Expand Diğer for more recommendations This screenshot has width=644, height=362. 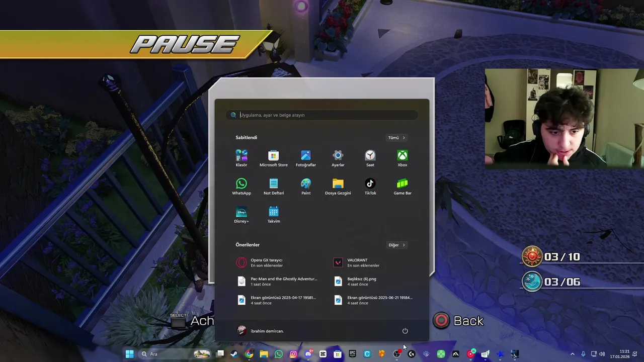(396, 245)
